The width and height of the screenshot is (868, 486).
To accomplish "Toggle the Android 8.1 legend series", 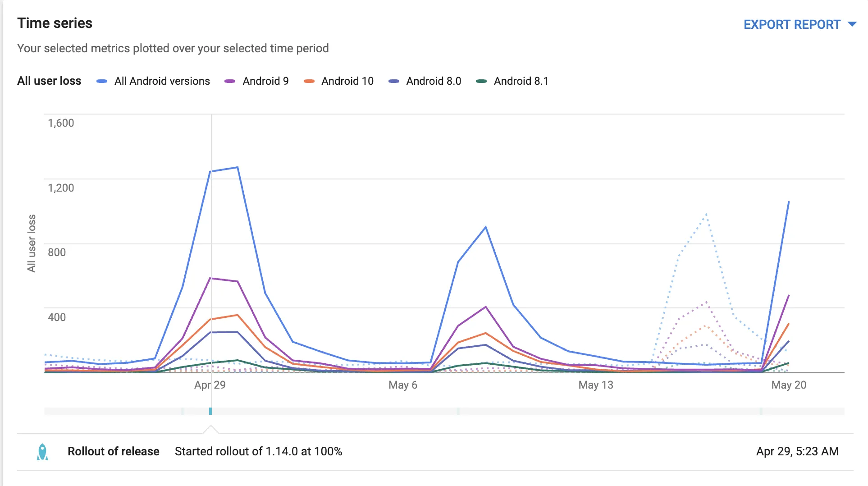I will pos(512,81).
